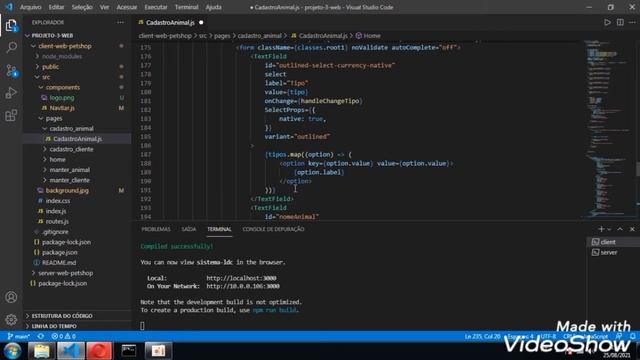Split the editor to the right

(x=620, y=22)
